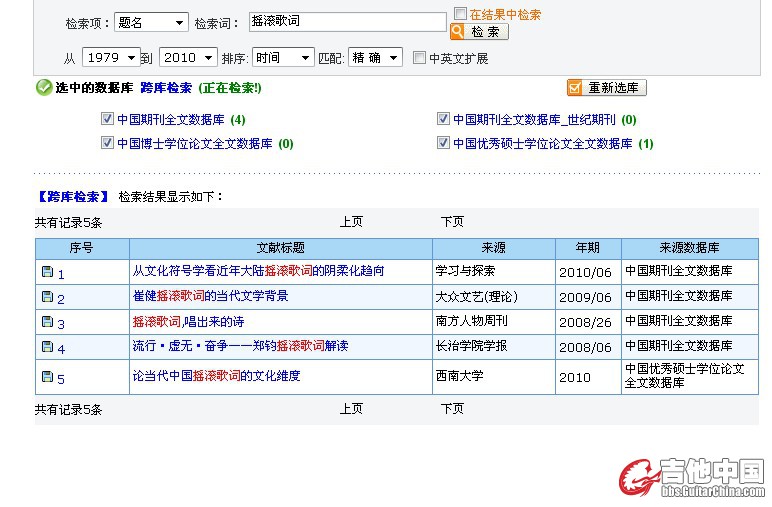Open article 摇滚歌词,唱出来的诗

pos(188,322)
